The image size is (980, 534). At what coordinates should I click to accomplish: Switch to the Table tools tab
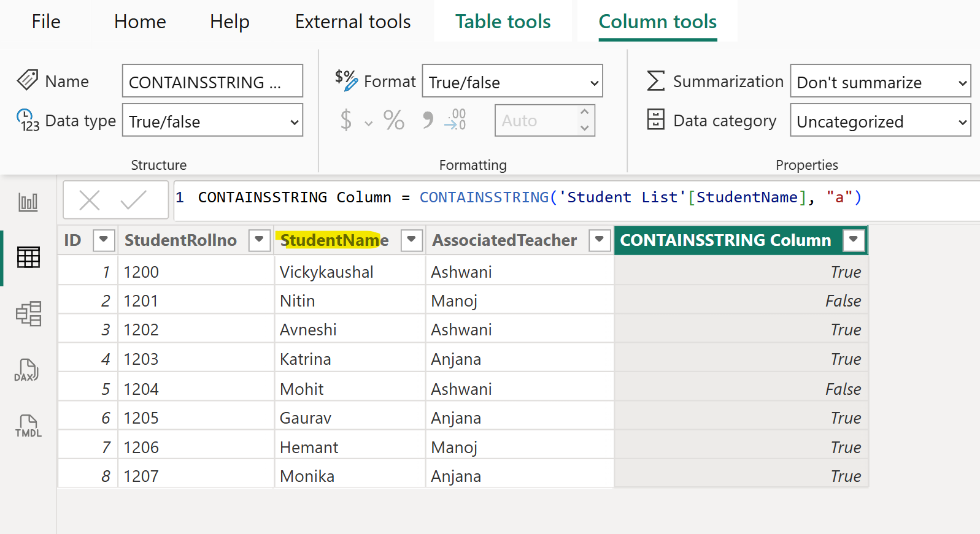(503, 22)
